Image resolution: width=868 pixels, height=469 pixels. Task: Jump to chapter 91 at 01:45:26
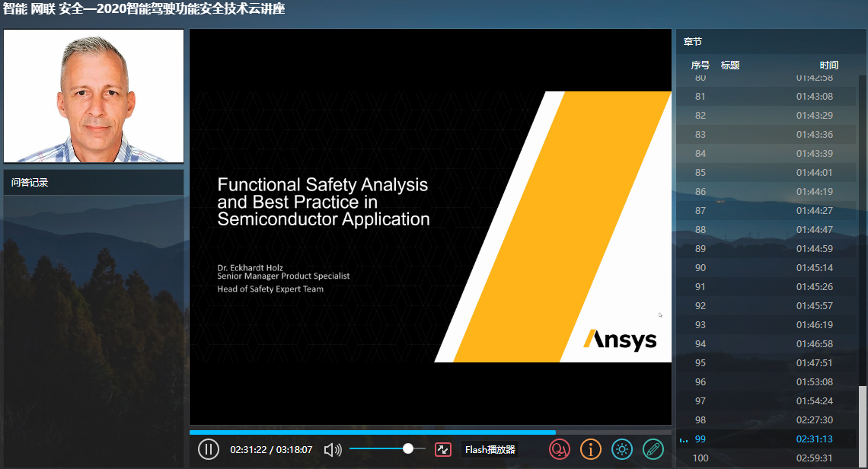tap(767, 287)
